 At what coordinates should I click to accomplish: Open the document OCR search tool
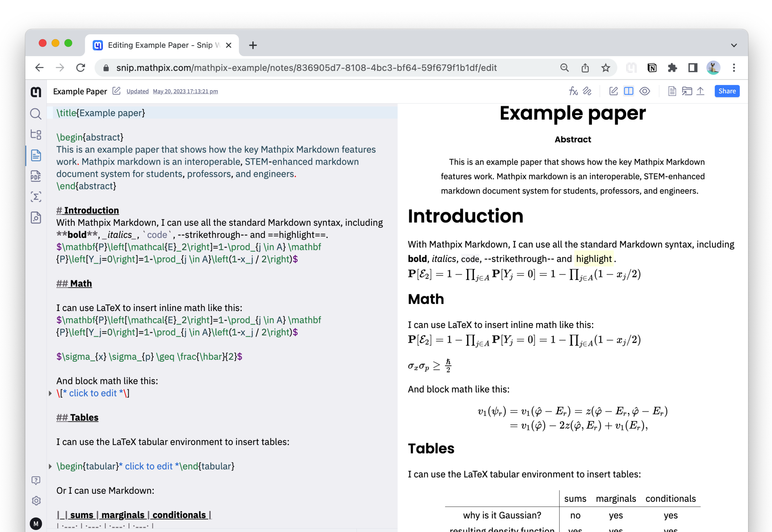coord(36,218)
